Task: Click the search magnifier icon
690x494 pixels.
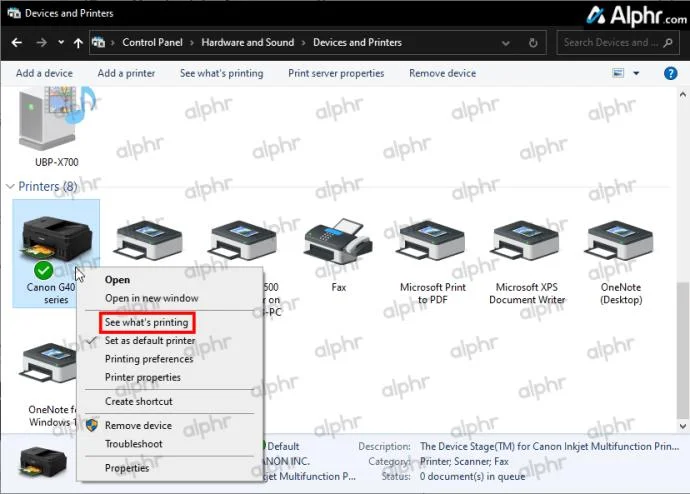Action: point(668,43)
